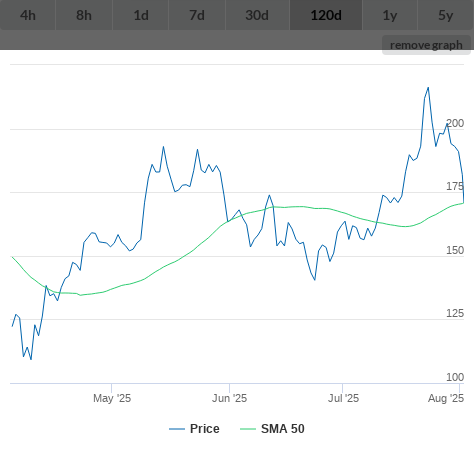Click the active 120d tab
Image resolution: width=474 pixels, height=455 pixels.
(326, 15)
